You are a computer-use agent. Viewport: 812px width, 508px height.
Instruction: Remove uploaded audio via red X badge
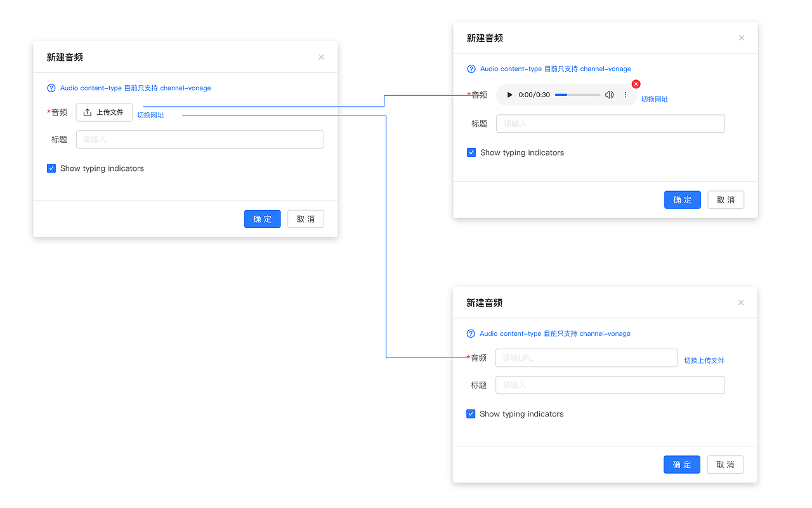(636, 84)
